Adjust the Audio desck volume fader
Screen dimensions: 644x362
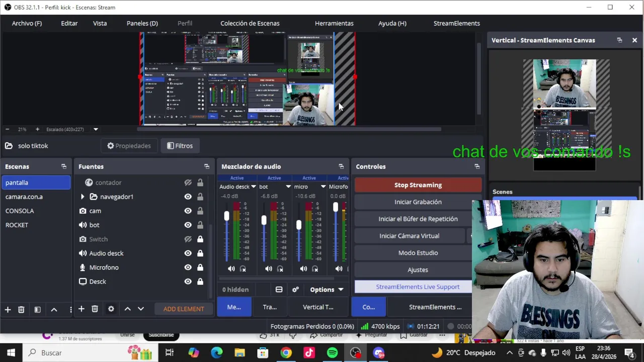[x=226, y=216]
